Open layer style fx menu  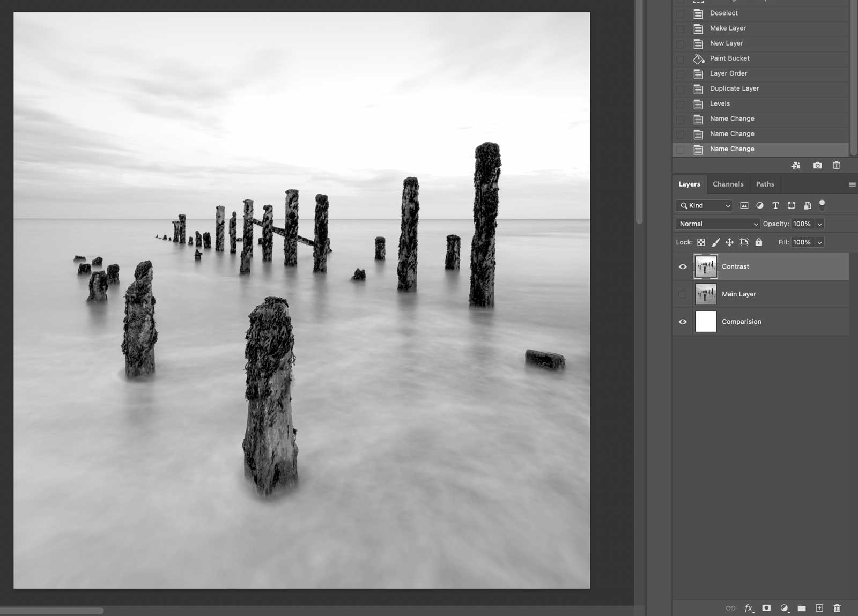[749, 608]
